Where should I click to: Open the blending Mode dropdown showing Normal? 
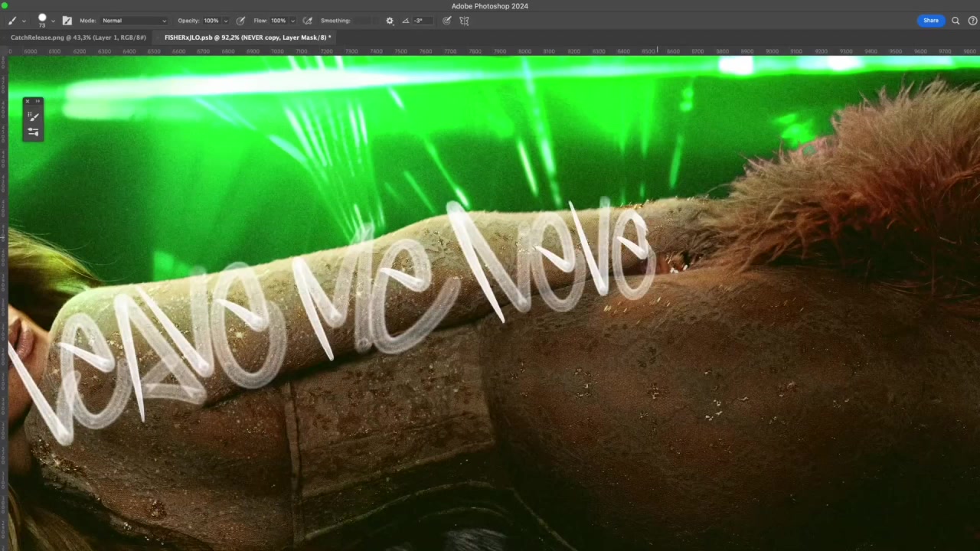pyautogui.click(x=134, y=21)
